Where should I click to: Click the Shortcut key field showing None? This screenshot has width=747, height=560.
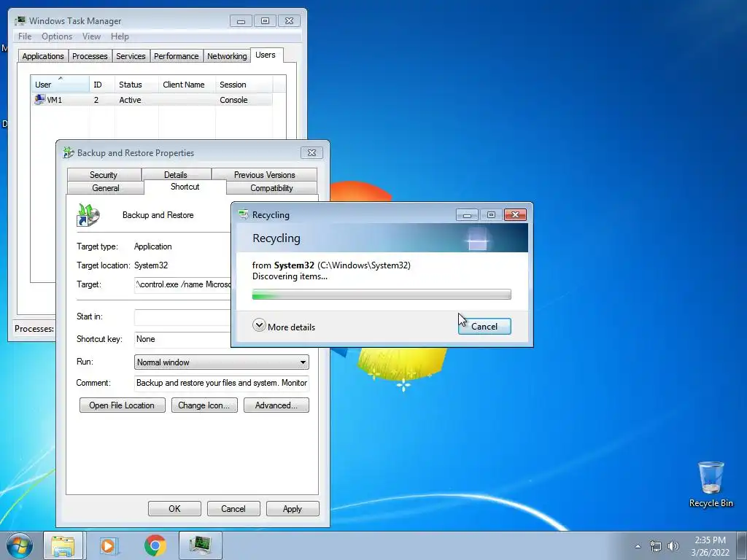(x=183, y=339)
